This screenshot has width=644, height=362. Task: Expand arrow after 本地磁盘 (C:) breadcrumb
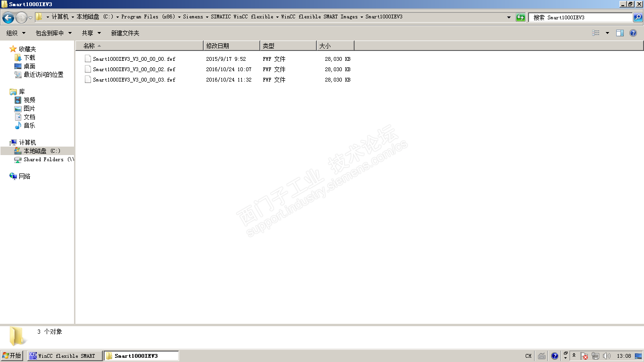pyautogui.click(x=117, y=17)
